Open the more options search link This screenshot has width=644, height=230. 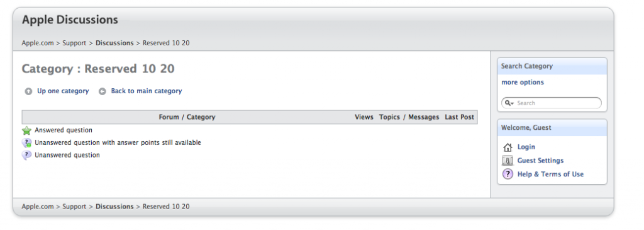click(523, 83)
